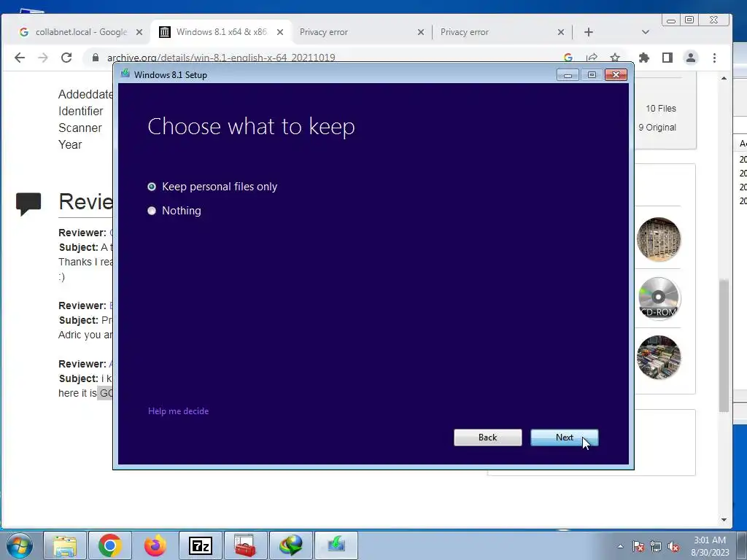Click the Scanner metadata label
The width and height of the screenshot is (747, 560).
80,128
